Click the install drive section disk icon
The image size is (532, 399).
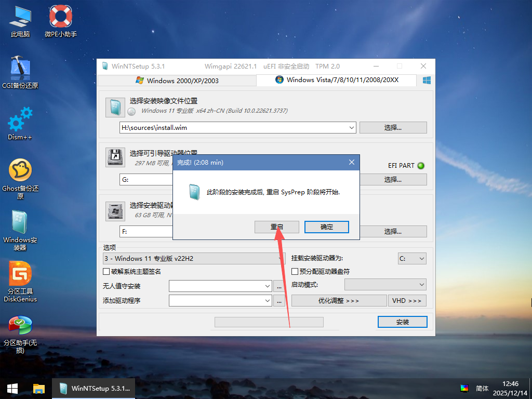pyautogui.click(x=115, y=211)
